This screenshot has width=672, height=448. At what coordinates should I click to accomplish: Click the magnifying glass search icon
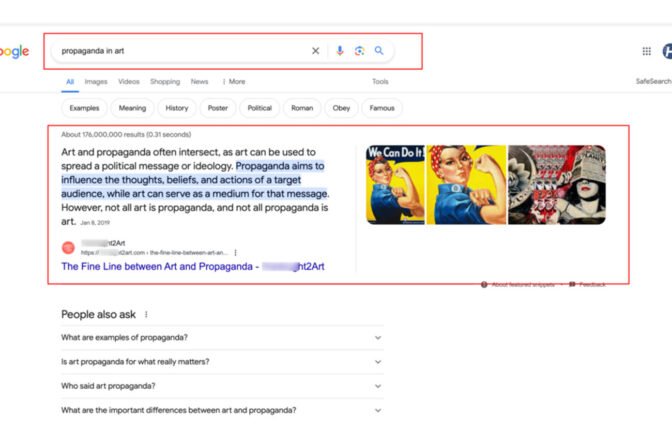point(379,51)
